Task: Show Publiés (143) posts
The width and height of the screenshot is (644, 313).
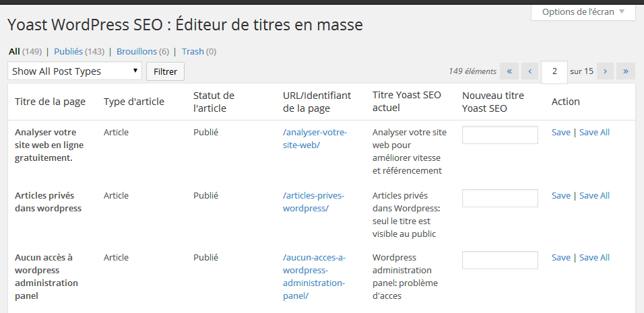Action: (x=79, y=51)
